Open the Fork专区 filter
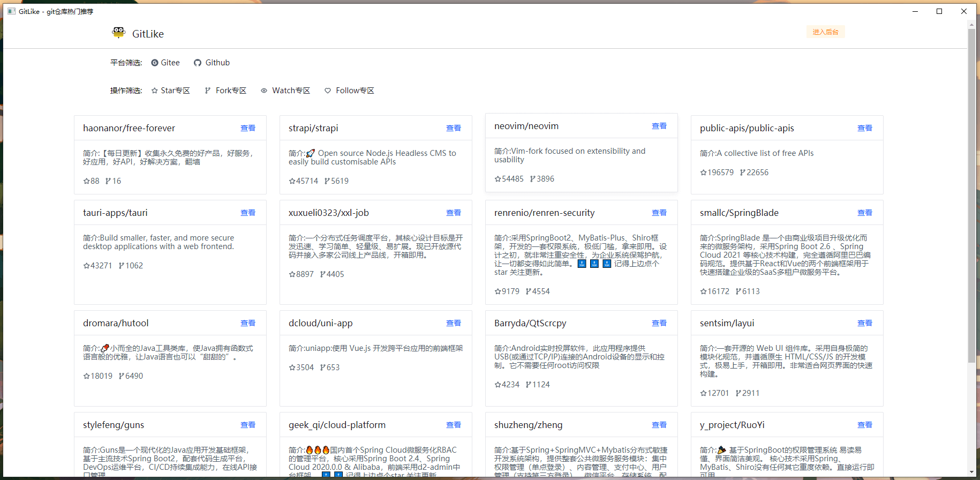Image resolution: width=980 pixels, height=480 pixels. 225,91
